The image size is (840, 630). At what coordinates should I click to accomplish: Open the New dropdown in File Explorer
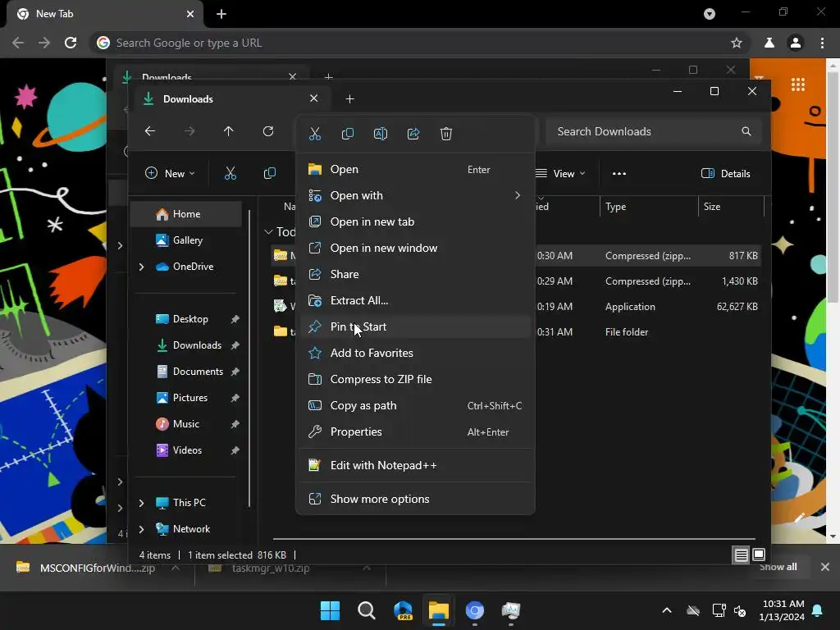coord(170,174)
